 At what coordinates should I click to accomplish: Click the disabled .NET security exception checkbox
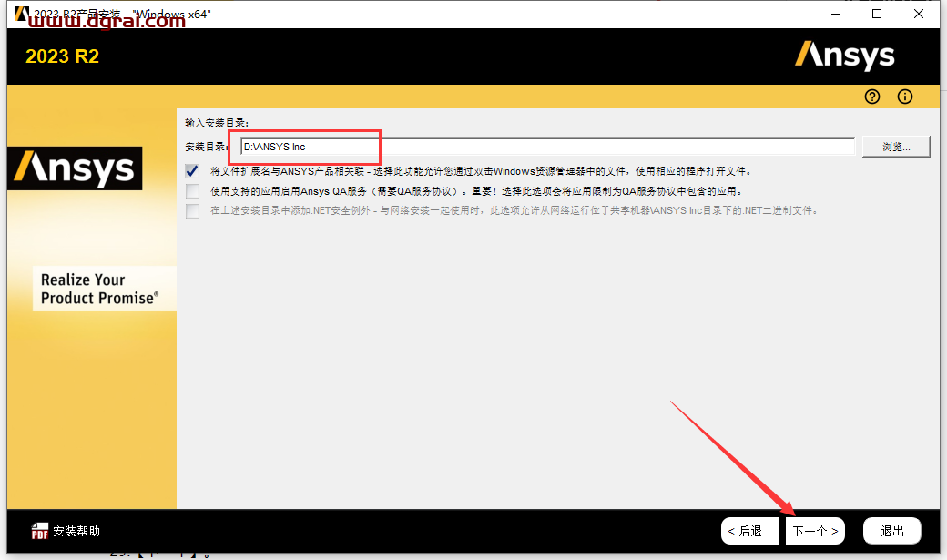[x=192, y=211]
